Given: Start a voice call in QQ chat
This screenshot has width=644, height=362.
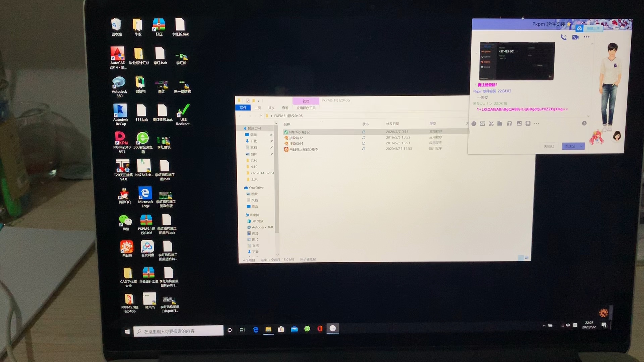Looking at the screenshot, I should (x=563, y=37).
